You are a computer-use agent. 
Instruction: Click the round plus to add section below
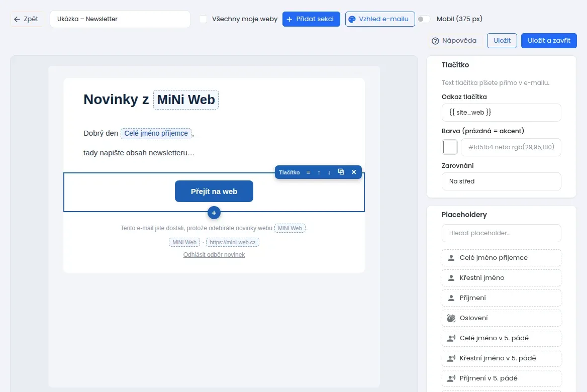click(214, 213)
